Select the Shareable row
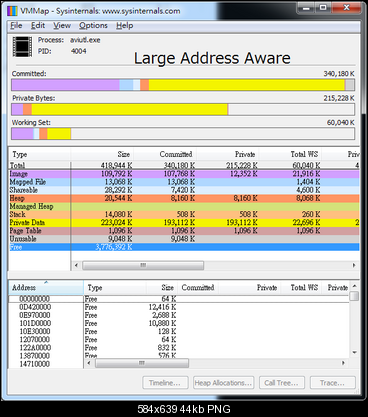 click(184, 190)
